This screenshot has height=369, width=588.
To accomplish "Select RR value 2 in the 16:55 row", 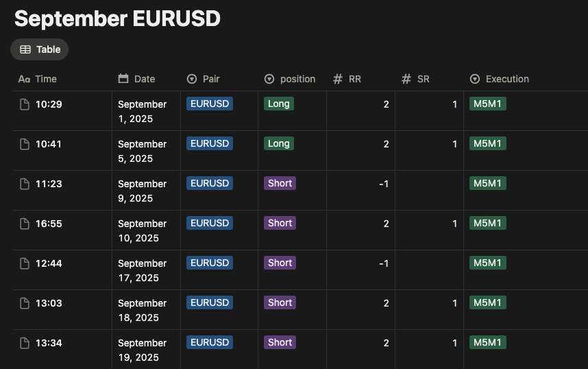I will [x=387, y=224].
